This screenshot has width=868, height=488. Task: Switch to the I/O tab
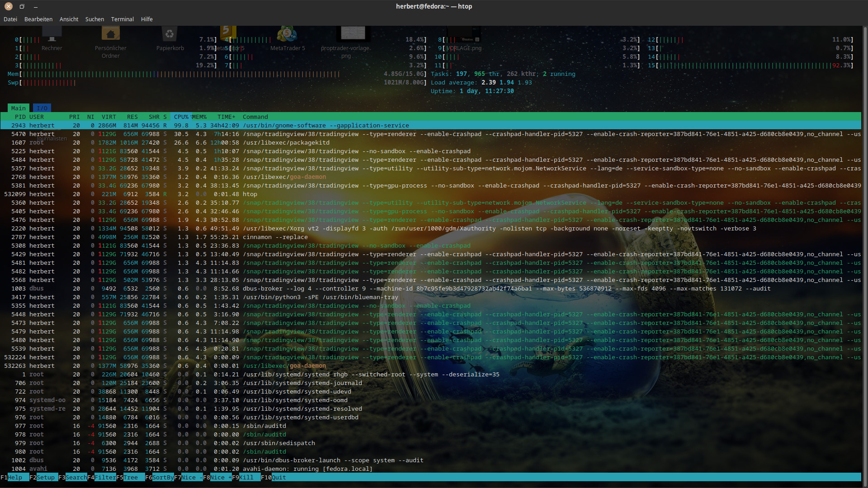[42, 108]
